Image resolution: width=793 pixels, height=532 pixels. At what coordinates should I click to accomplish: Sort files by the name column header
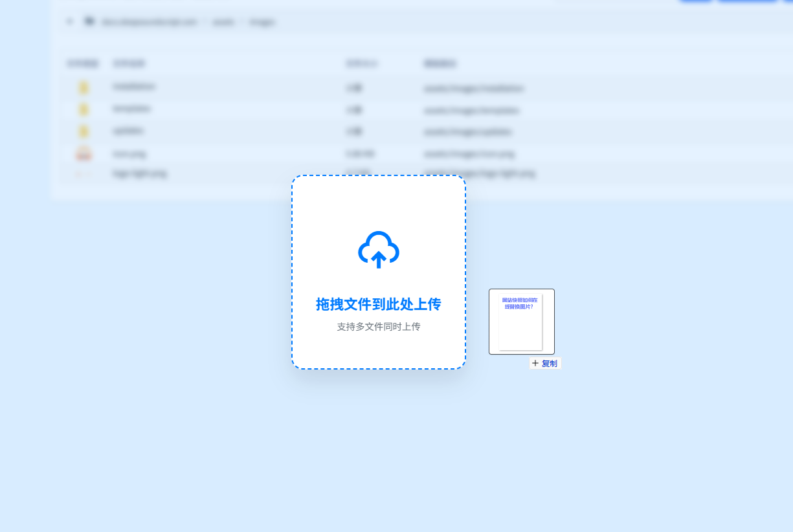coord(129,63)
